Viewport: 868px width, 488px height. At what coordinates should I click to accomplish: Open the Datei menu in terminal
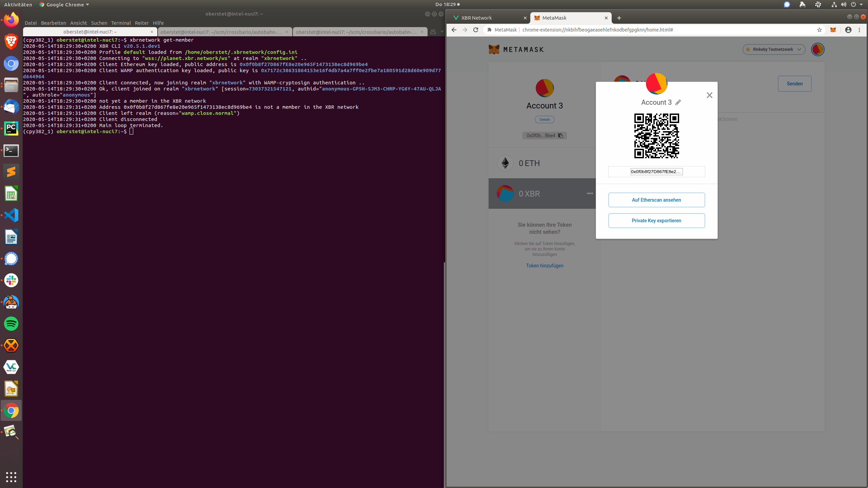click(x=31, y=23)
